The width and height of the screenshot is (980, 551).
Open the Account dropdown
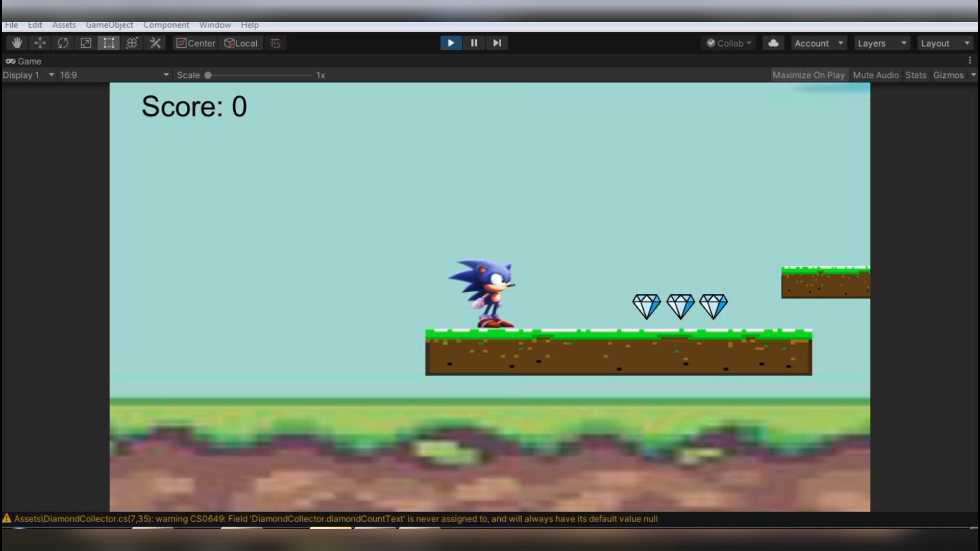pos(819,43)
